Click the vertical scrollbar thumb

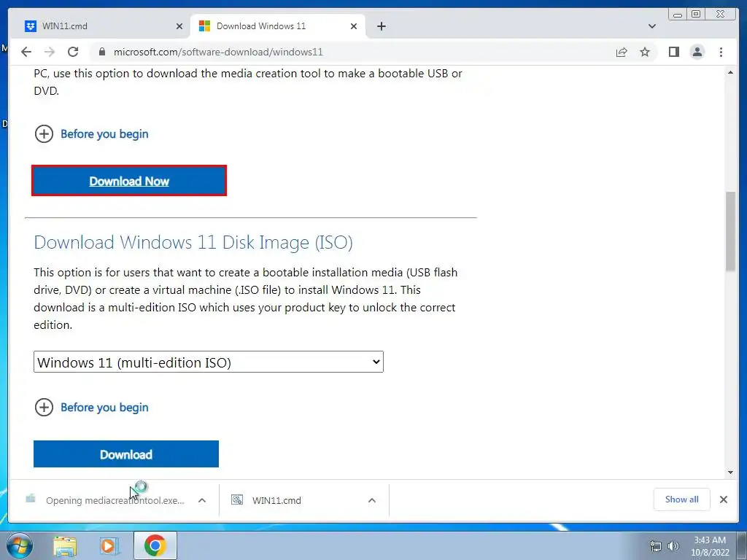coord(730,231)
